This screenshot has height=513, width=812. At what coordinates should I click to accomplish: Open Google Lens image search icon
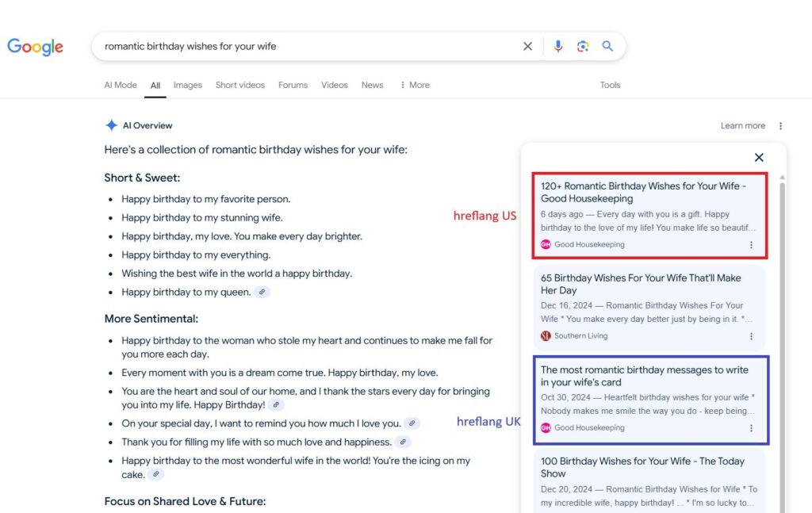coord(583,47)
